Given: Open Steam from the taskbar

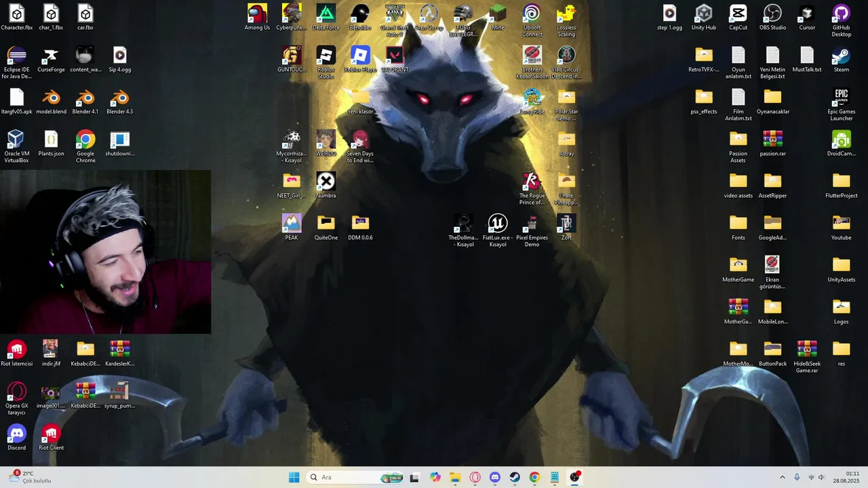Looking at the screenshot, I should pos(515,477).
